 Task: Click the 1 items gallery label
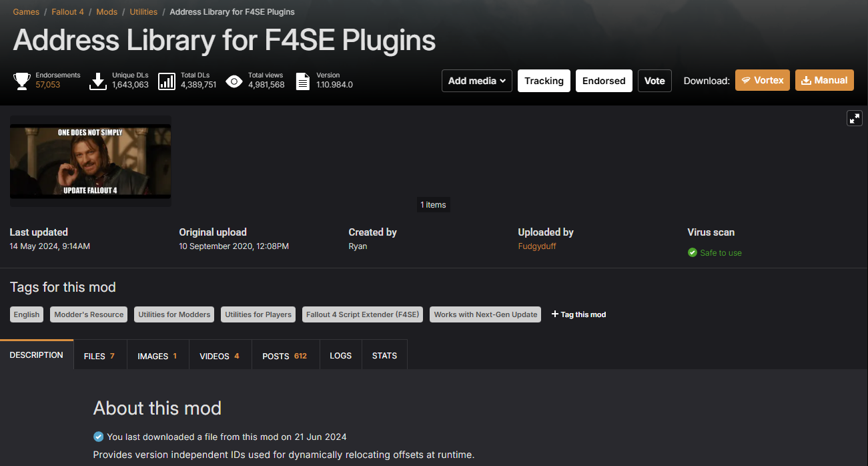click(x=433, y=204)
